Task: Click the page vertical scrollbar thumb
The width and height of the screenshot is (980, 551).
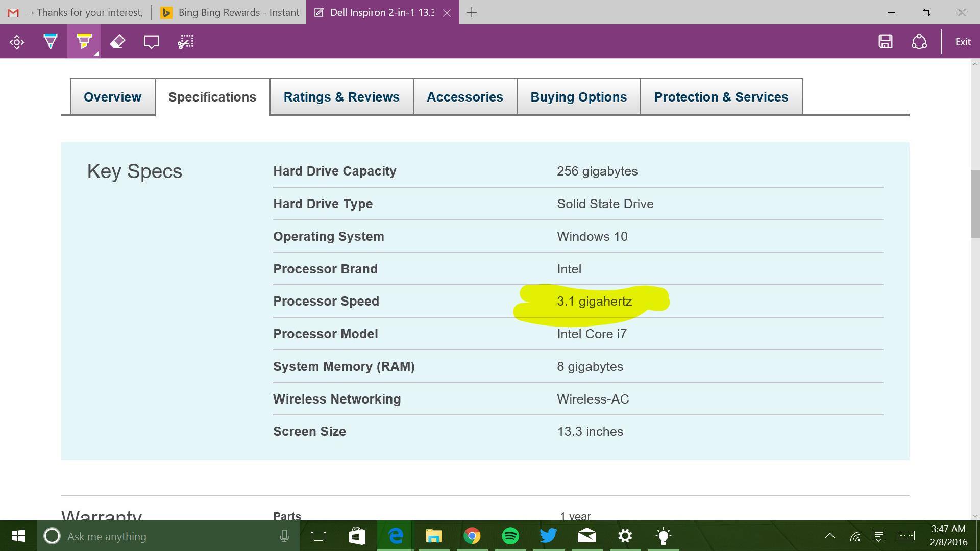Action: 975,204
